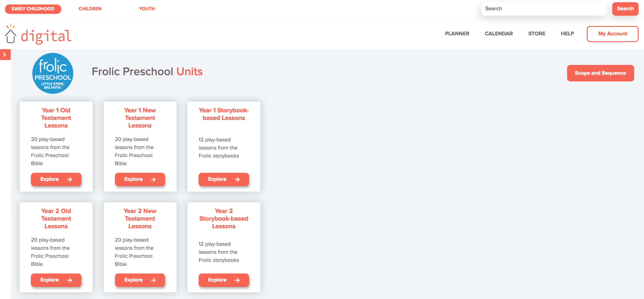Explore Year 1 Storybook-based Lessons
This screenshot has width=644, height=299.
[224, 179]
